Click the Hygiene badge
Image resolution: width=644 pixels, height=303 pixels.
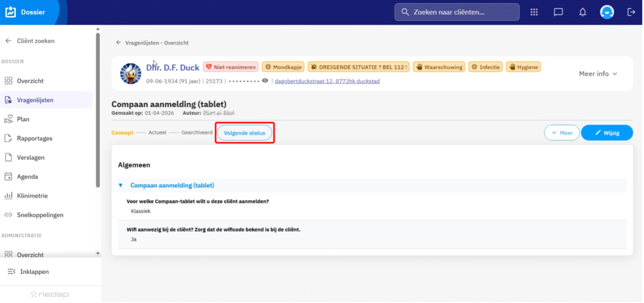click(x=523, y=67)
